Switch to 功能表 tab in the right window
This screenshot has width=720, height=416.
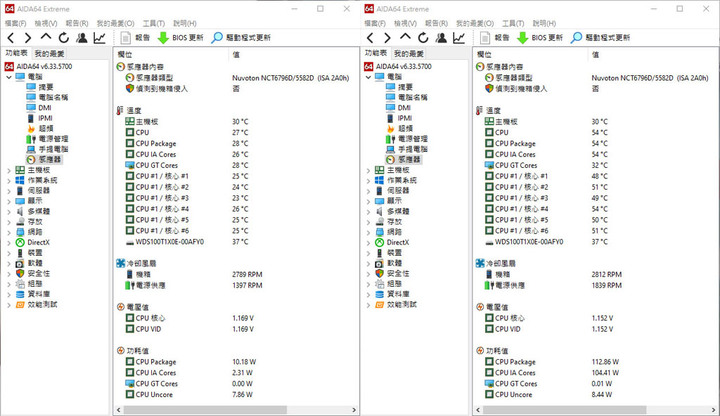click(376, 53)
